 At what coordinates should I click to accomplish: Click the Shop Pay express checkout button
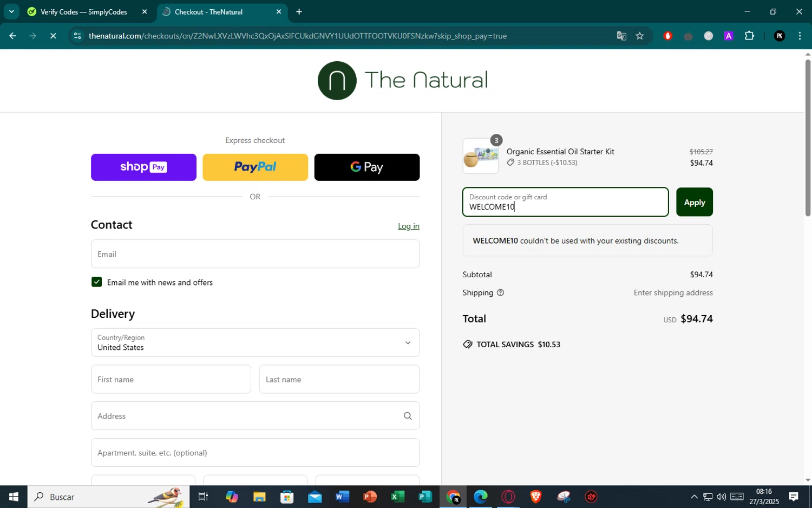pos(143,167)
